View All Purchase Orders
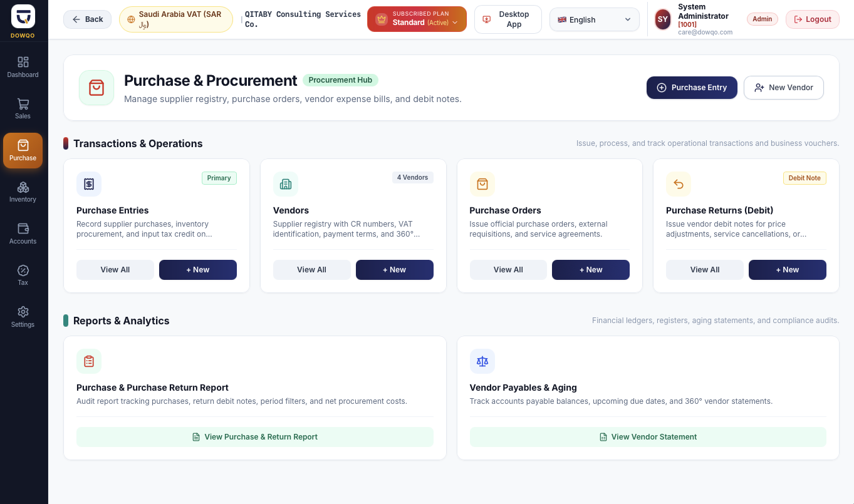854x504 pixels. pos(508,270)
